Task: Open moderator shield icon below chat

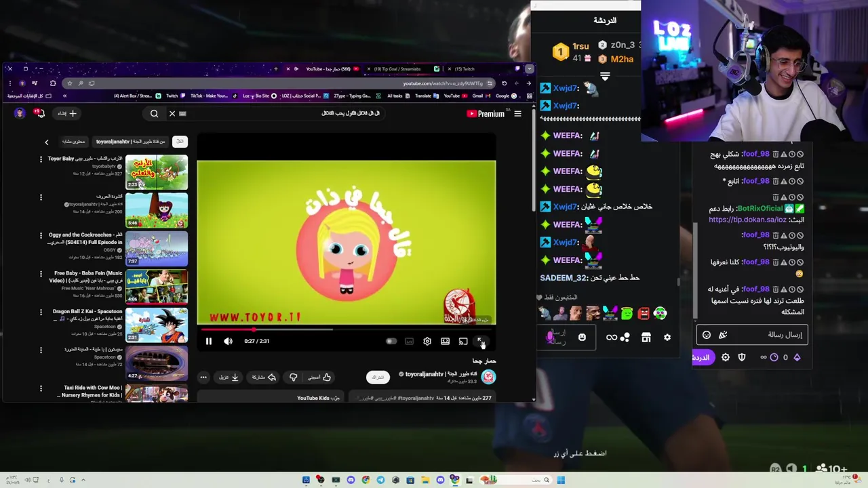Action: pos(742,357)
